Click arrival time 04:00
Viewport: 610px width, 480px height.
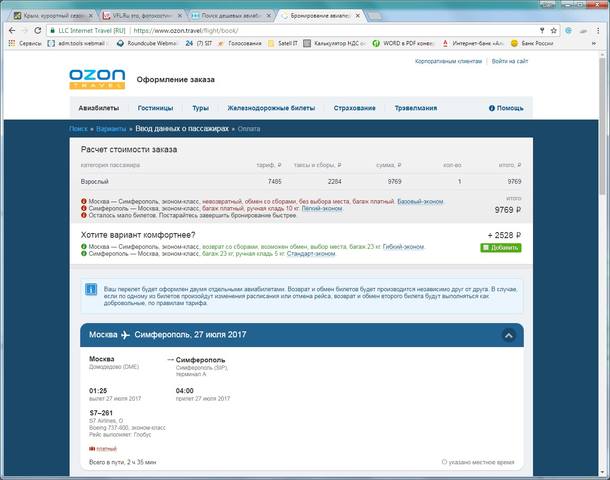pos(184,391)
